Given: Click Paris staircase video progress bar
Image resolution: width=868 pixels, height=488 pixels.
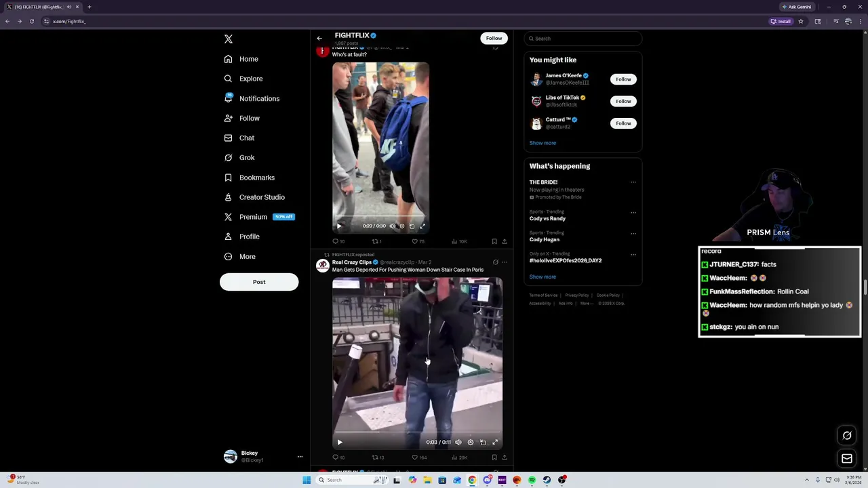Looking at the screenshot, I should pyautogui.click(x=417, y=432).
